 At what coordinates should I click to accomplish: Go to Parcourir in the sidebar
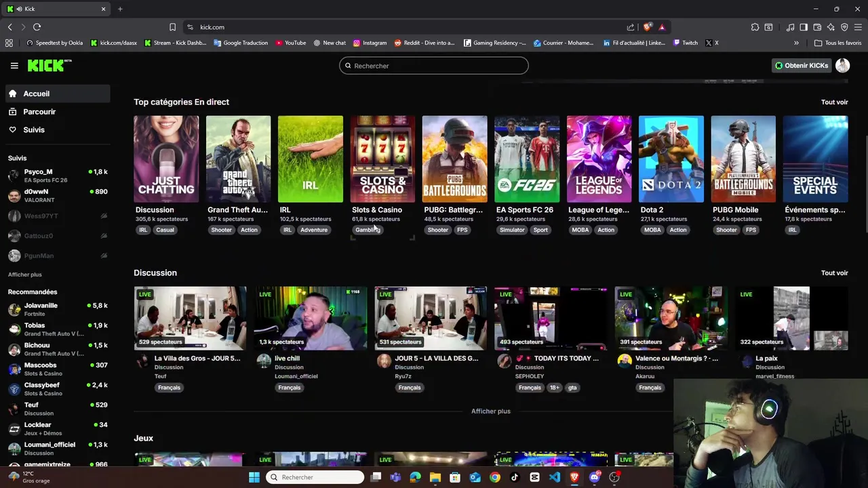coord(57,112)
